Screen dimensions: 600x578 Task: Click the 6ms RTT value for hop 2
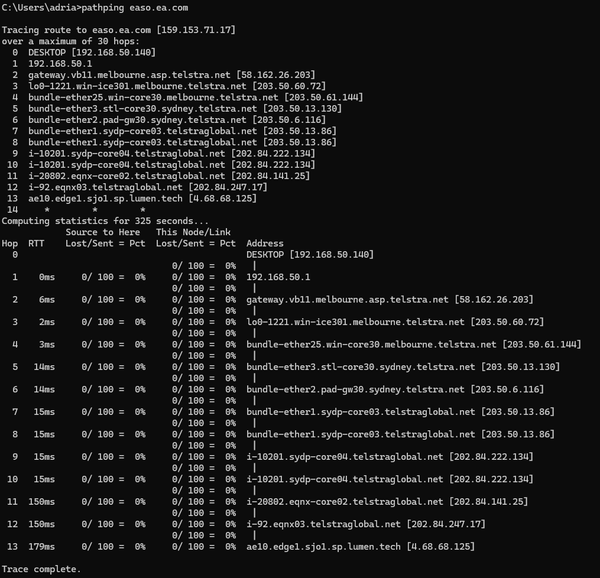(x=47, y=299)
